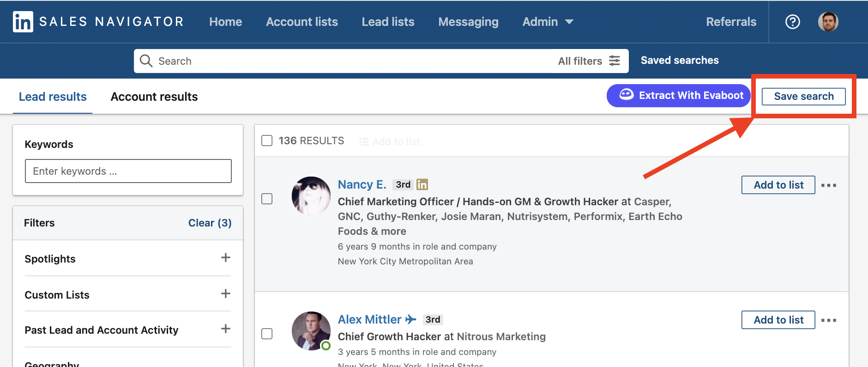This screenshot has height=367, width=868.
Task: Add Alex Mittler to list
Action: (778, 320)
